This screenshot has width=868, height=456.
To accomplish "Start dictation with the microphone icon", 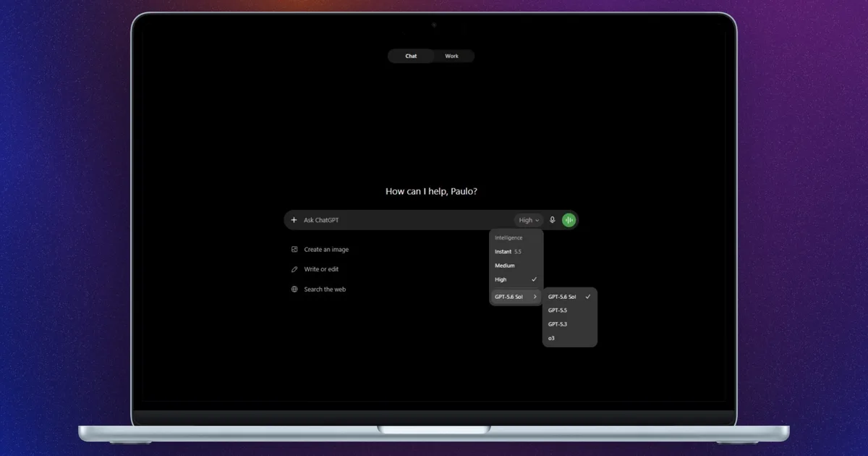I will (553, 220).
